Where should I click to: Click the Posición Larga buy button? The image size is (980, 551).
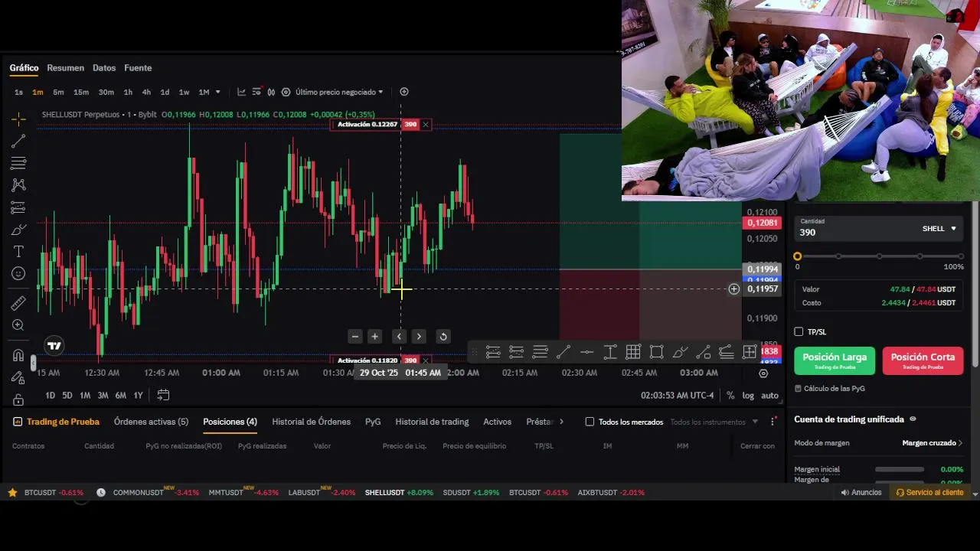pos(835,360)
